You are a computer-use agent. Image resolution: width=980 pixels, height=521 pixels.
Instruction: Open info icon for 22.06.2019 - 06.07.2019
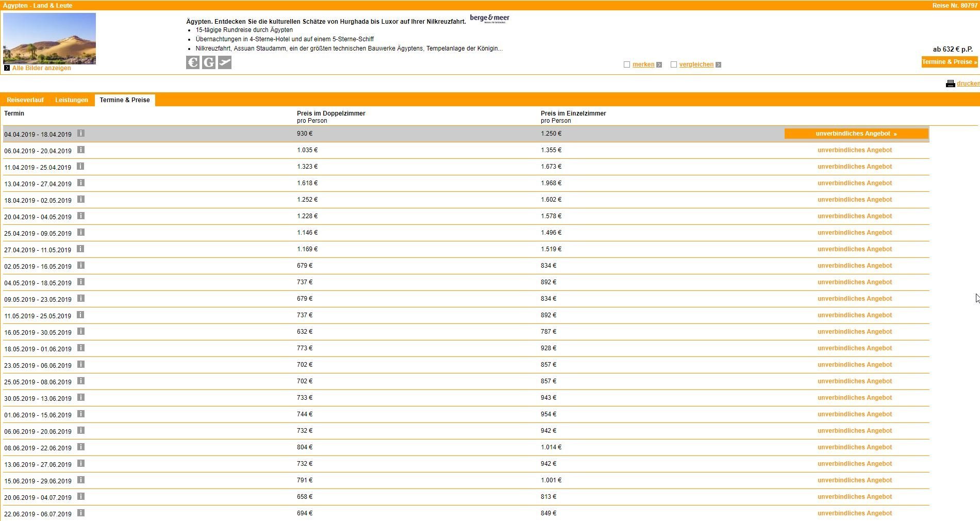[x=81, y=513]
